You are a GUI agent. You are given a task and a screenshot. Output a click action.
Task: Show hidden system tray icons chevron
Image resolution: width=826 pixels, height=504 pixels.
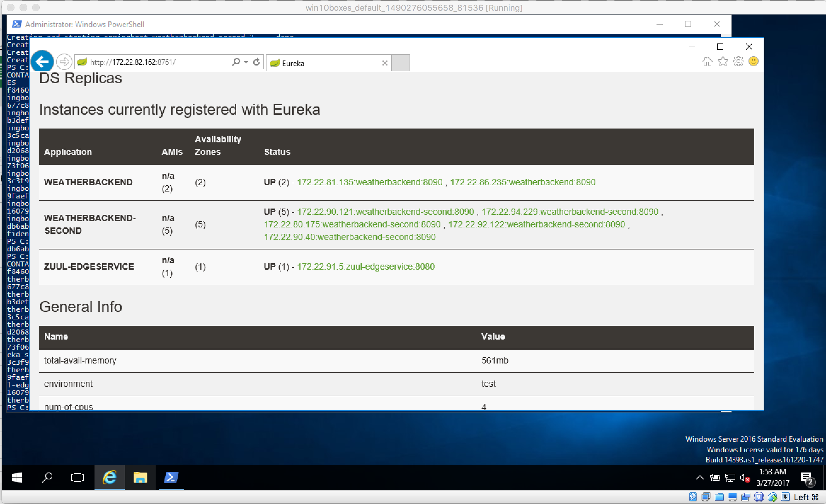[700, 478]
